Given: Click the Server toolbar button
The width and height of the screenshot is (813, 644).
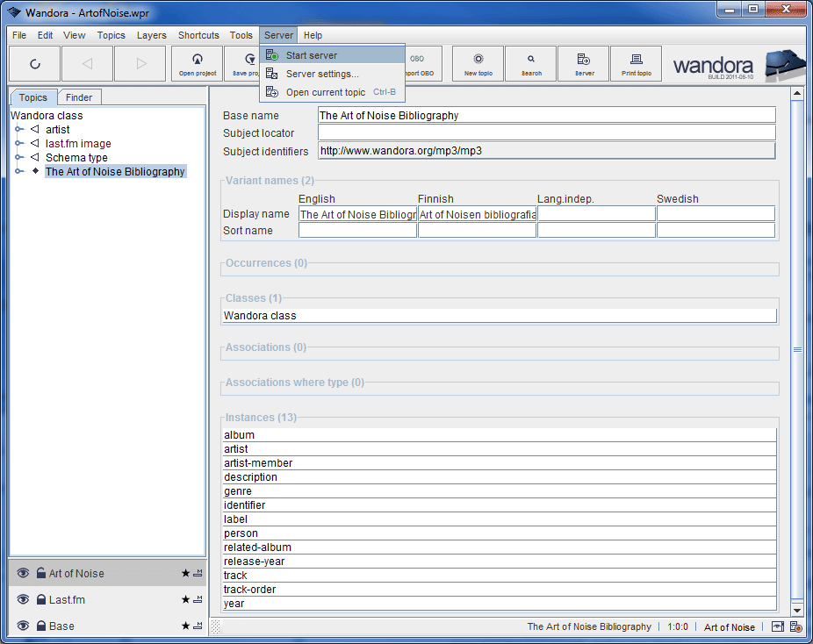Looking at the screenshot, I should tap(584, 64).
